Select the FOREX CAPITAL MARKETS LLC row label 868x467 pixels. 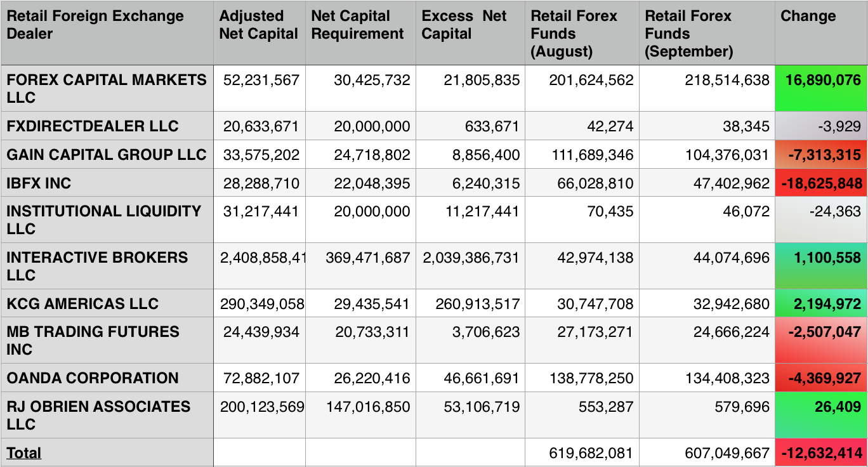point(106,88)
